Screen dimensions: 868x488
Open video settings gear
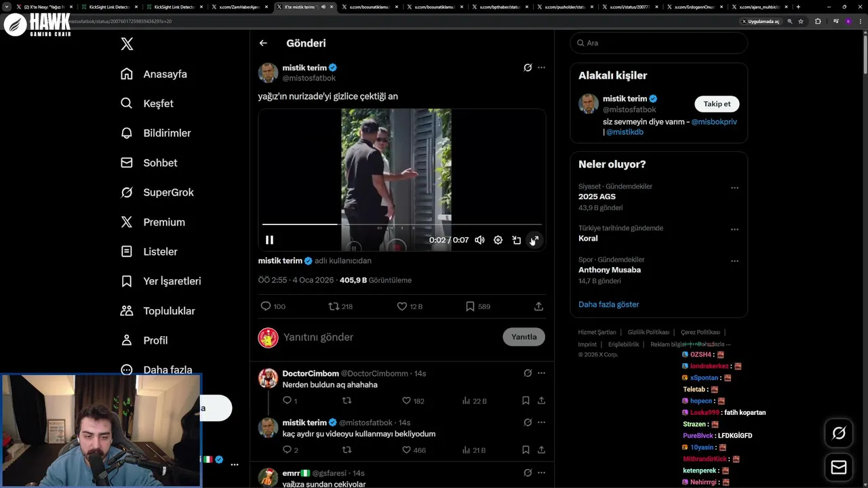click(498, 240)
